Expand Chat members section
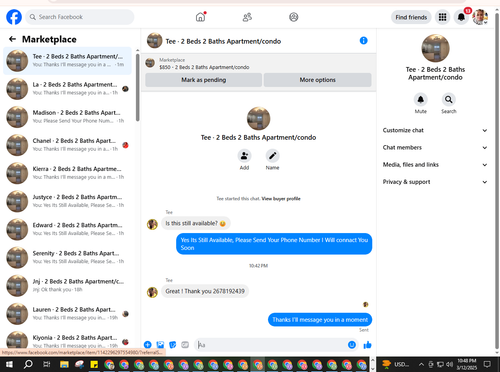 click(x=435, y=147)
